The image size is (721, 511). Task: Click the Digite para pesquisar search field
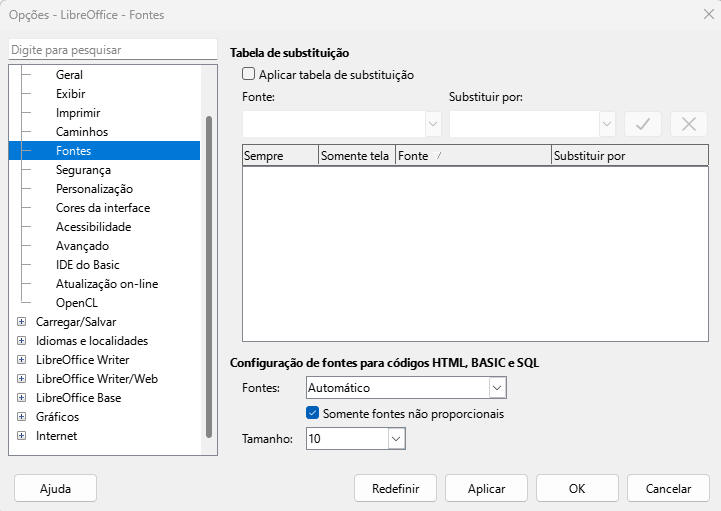[113, 50]
